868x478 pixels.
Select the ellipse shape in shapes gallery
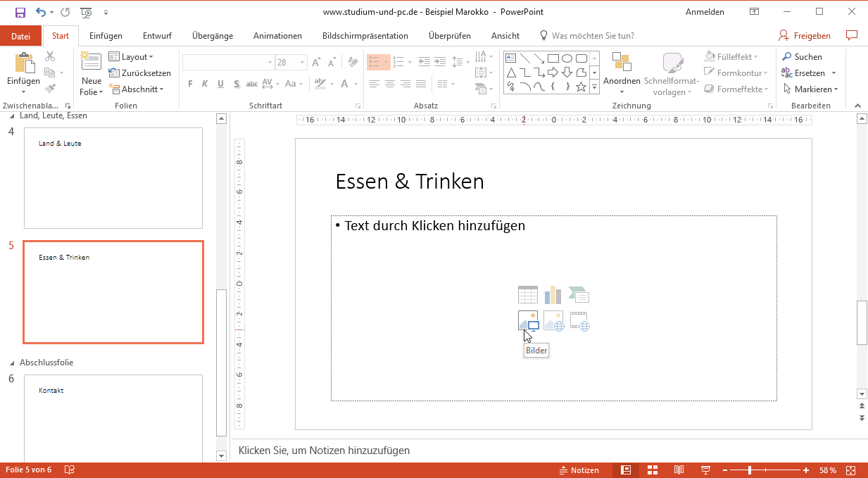point(567,58)
